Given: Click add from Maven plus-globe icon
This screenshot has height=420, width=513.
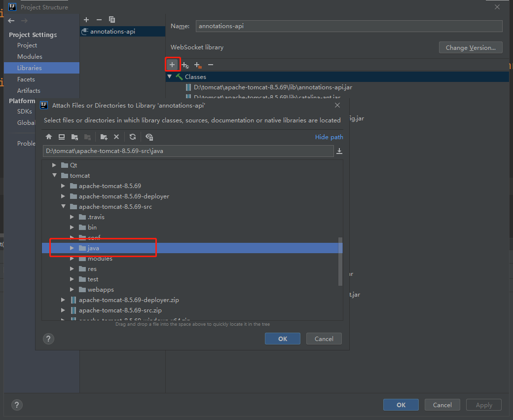Looking at the screenshot, I should point(185,65).
